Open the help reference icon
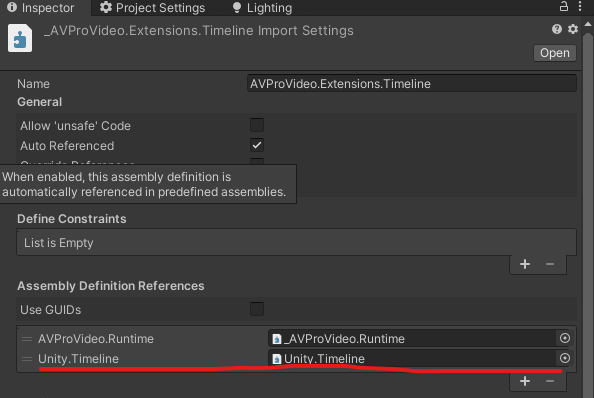Viewport: 594px width, 398px height. pos(556,29)
